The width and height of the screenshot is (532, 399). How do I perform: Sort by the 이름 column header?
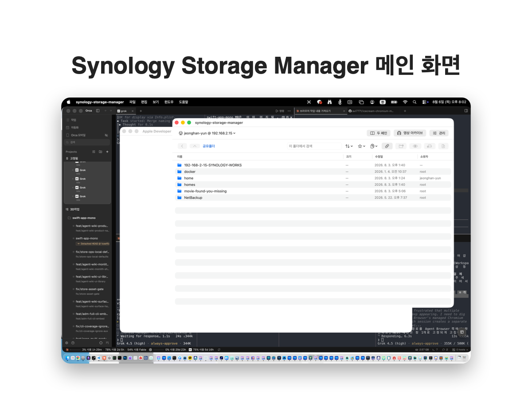point(180,156)
